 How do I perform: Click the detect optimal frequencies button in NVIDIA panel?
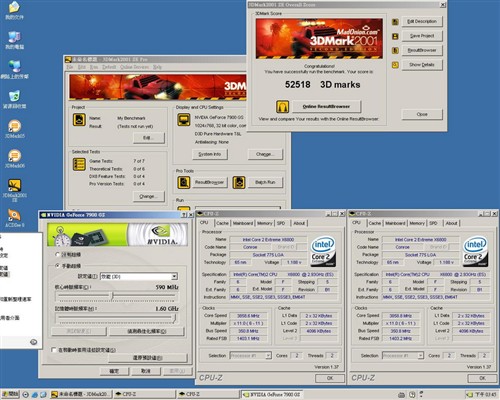147,331
